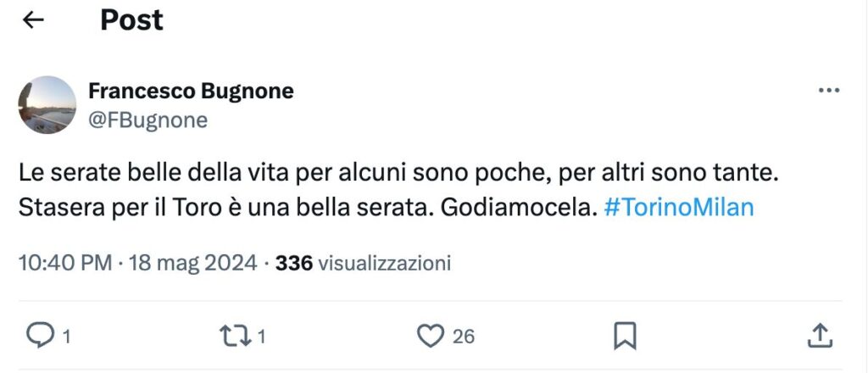Open the #TorinoMilan hashtag
This screenshot has width=868, height=373.
tap(678, 208)
